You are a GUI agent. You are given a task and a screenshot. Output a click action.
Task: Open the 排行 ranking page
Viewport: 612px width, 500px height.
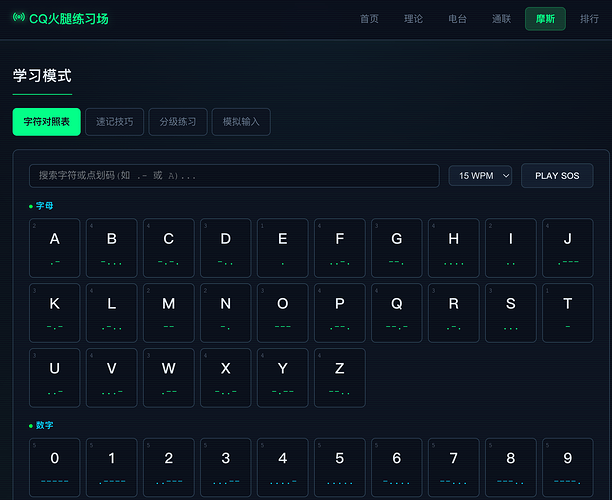click(x=589, y=19)
